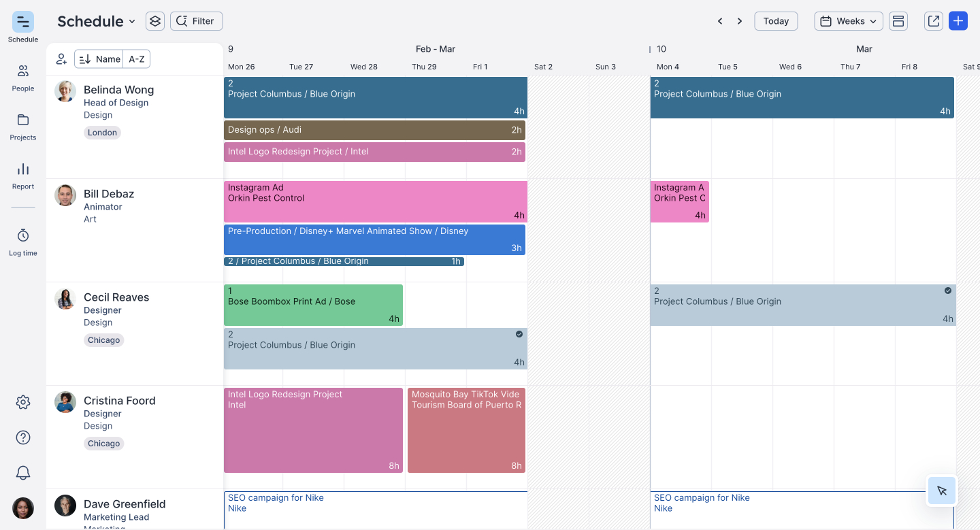The width and height of the screenshot is (980, 530).
Task: Open the layered views icon next to Schedule
Action: (154, 21)
